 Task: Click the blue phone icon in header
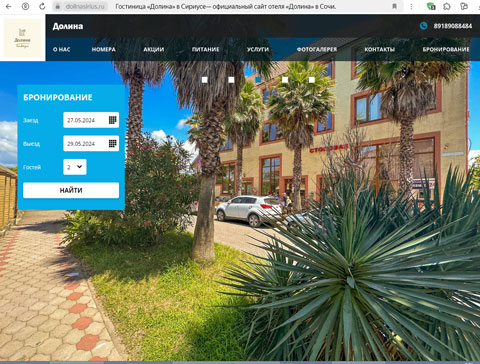point(423,26)
